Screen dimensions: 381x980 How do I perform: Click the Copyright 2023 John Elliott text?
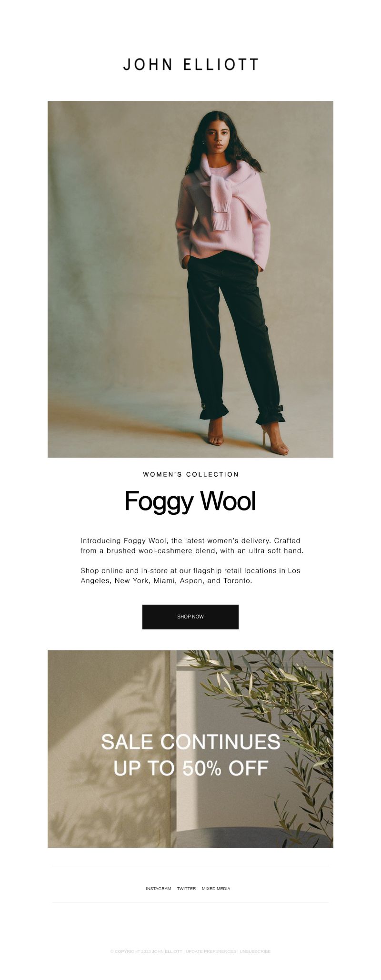coord(146,951)
